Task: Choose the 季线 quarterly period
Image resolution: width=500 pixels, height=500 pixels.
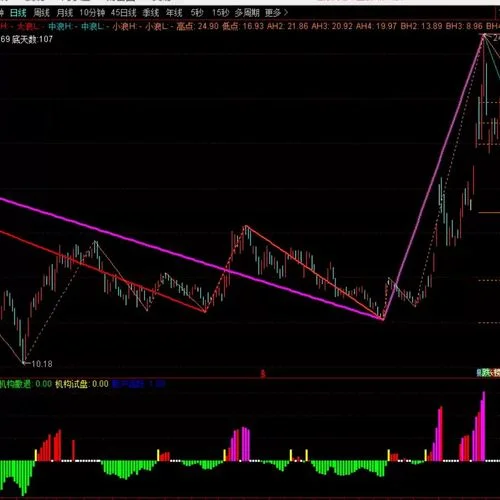Action: (x=151, y=13)
